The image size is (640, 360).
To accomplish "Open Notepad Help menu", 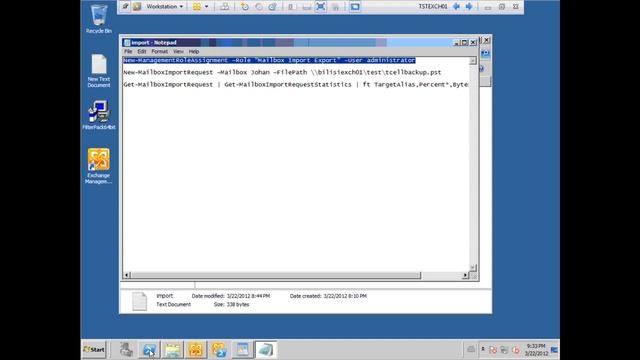I will 194,51.
